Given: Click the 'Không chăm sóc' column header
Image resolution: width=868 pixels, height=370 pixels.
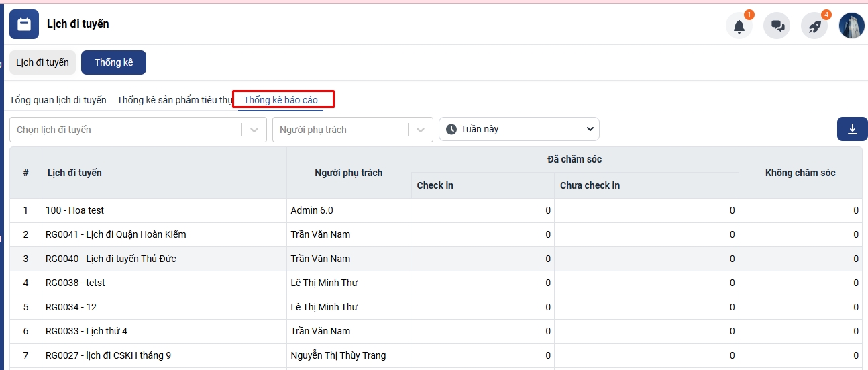Looking at the screenshot, I should pyautogui.click(x=800, y=173).
